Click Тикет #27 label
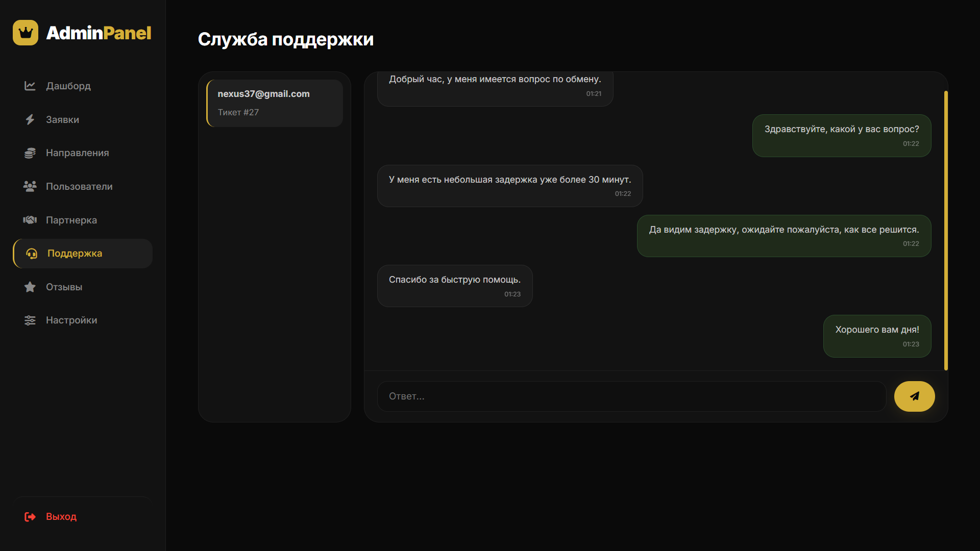This screenshot has height=551, width=980. (x=238, y=112)
